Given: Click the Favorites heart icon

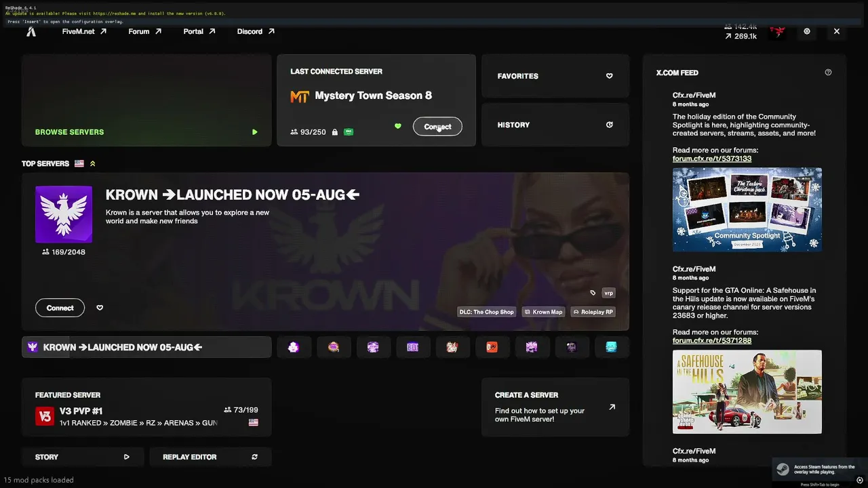Looking at the screenshot, I should click(x=609, y=76).
